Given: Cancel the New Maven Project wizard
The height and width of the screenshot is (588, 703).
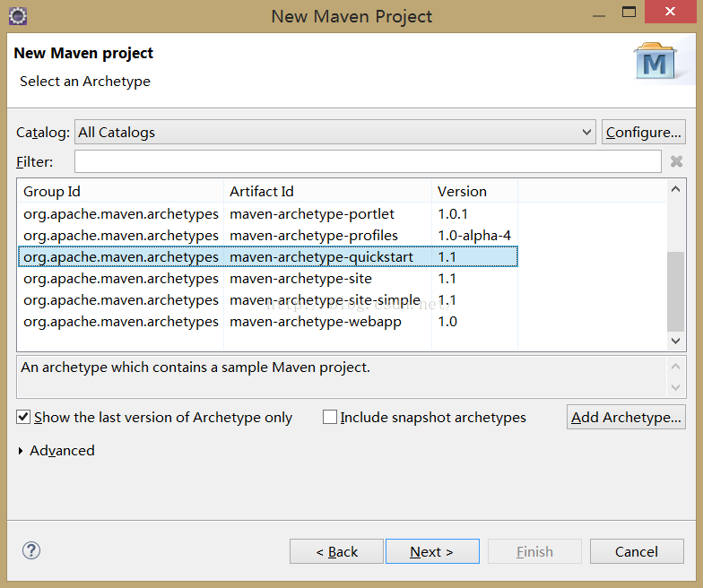Looking at the screenshot, I should point(637,551).
